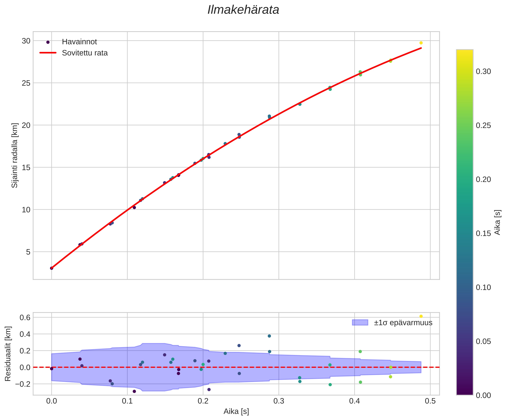Screen dimensions: 506x420
Task: Click the ±1σ epävarmuus legend text
Action: tap(403, 323)
